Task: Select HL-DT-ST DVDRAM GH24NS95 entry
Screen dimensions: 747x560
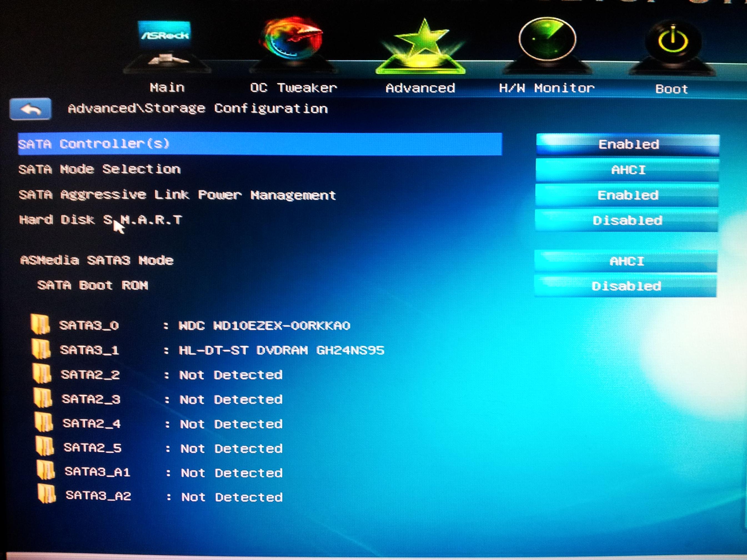Action: pyautogui.click(x=281, y=350)
